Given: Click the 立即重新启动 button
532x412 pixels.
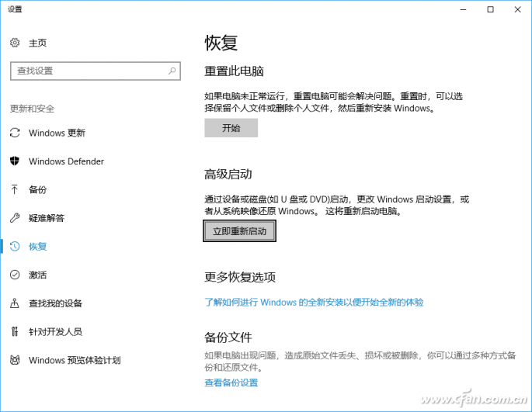Looking at the screenshot, I should pyautogui.click(x=239, y=231).
